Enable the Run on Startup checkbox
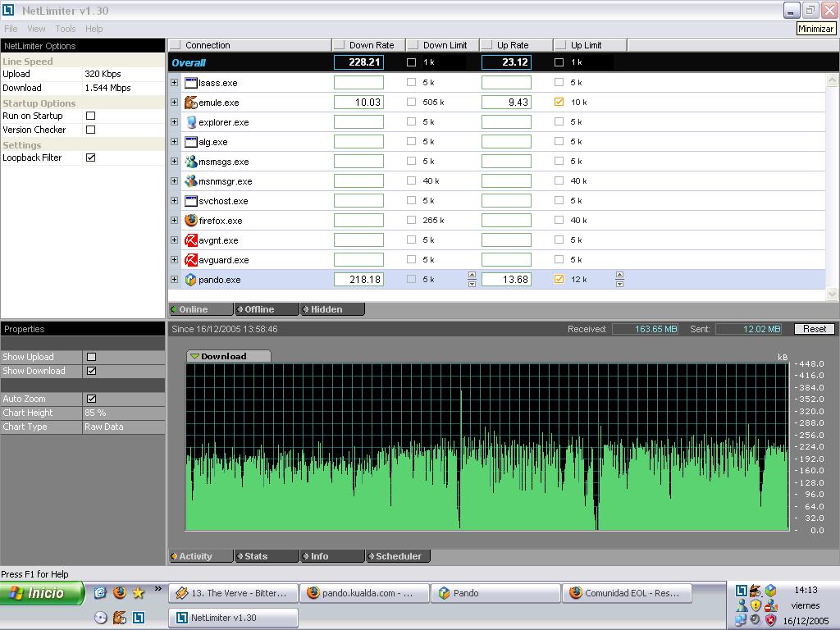The width and height of the screenshot is (840, 630). 91,116
